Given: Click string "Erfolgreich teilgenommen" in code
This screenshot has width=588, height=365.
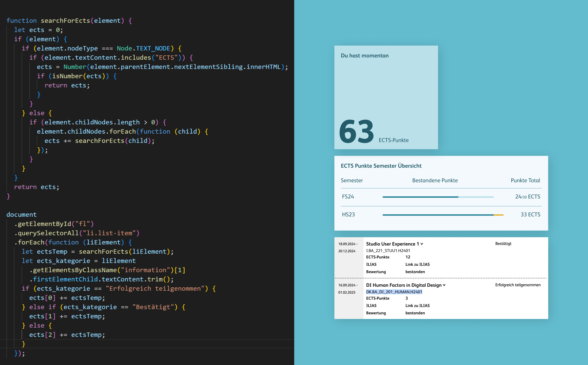Looking at the screenshot, I should pyautogui.click(x=155, y=289).
